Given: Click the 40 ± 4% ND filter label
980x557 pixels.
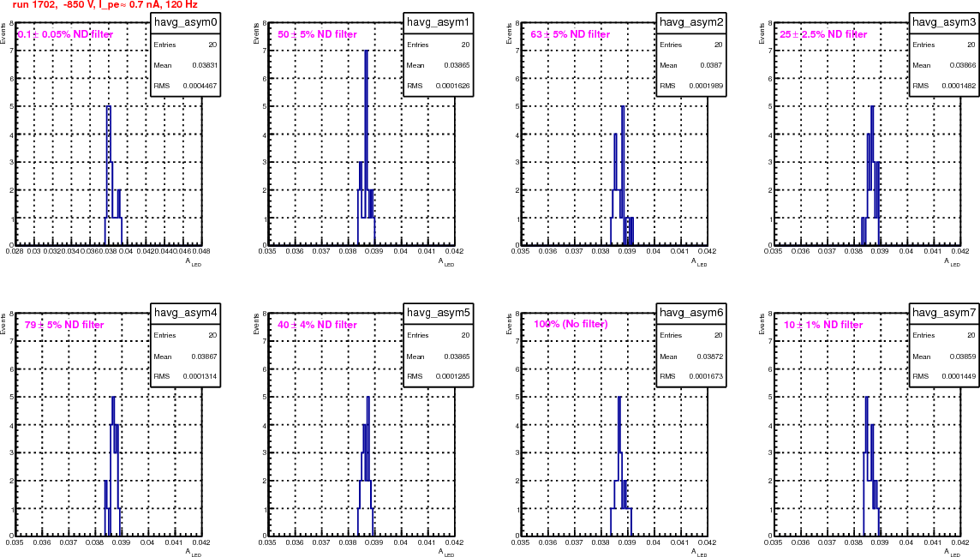Looking at the screenshot, I should tap(318, 325).
